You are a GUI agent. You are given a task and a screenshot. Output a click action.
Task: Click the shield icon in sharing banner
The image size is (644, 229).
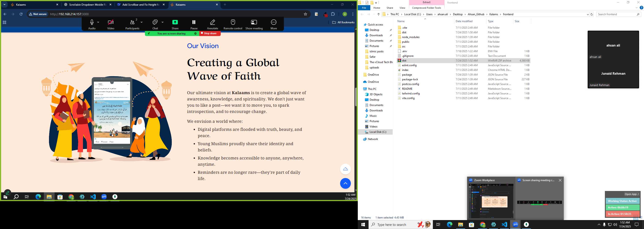(195, 33)
